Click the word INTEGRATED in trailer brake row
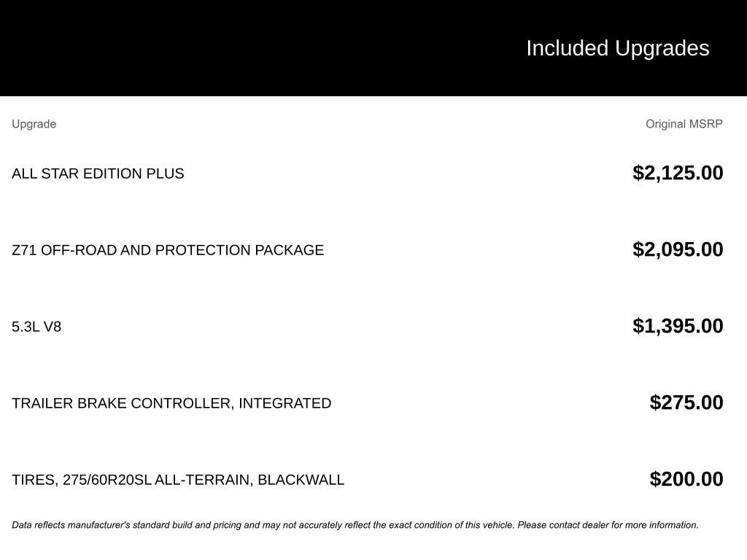747x560 pixels. [x=285, y=403]
